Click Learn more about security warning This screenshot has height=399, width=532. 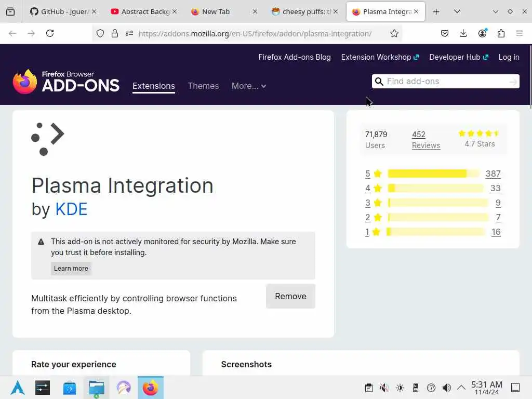[x=71, y=269]
